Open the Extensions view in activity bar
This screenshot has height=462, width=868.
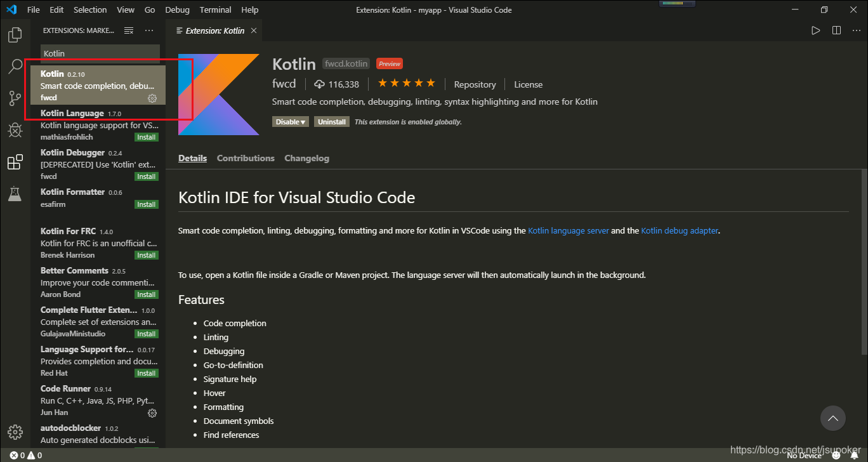(15, 162)
